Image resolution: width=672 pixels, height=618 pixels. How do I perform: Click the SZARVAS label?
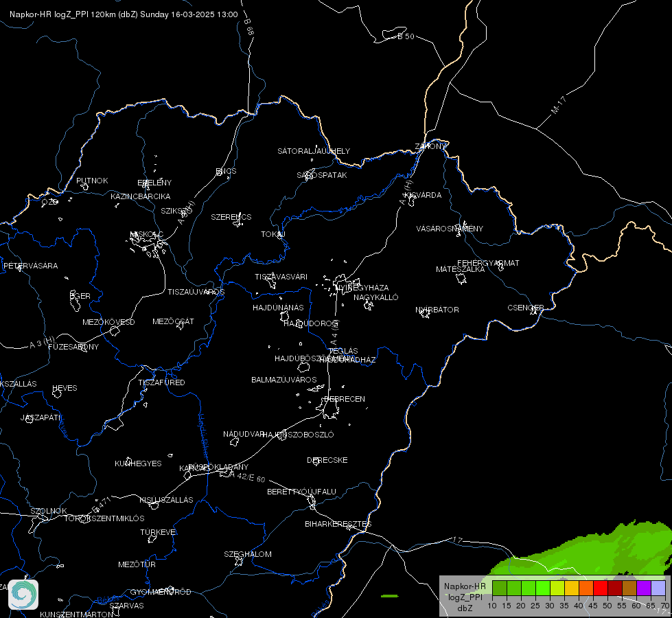click(x=126, y=606)
